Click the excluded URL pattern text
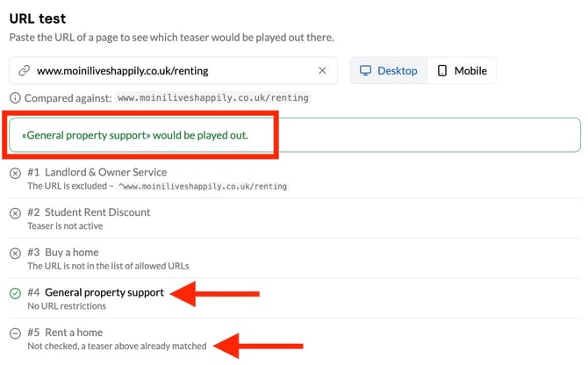The image size is (588, 365). (203, 186)
